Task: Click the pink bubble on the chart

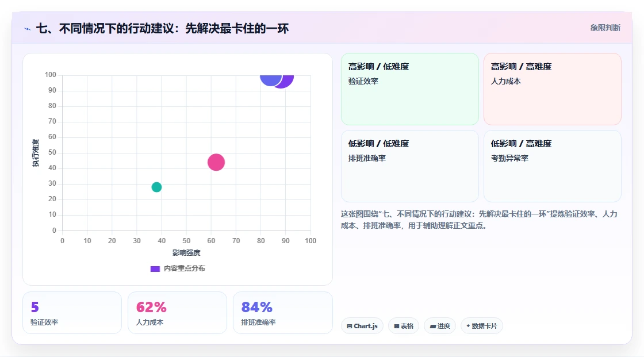Action: coord(216,162)
